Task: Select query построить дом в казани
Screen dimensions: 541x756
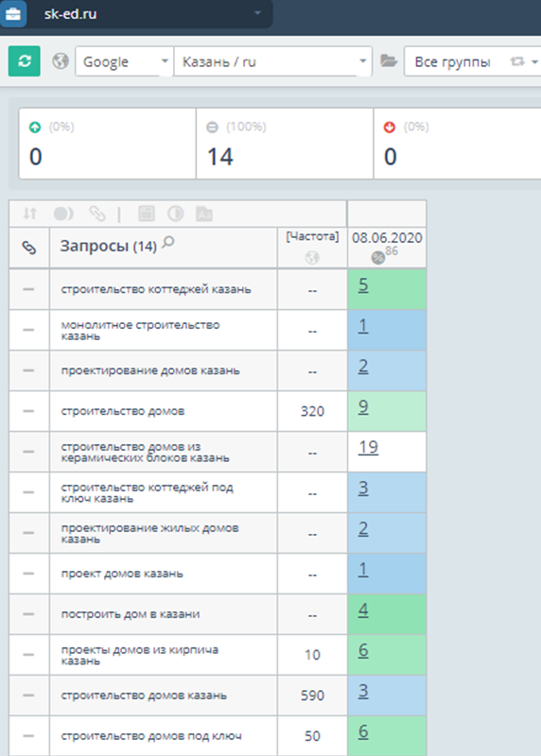Action: point(131,614)
